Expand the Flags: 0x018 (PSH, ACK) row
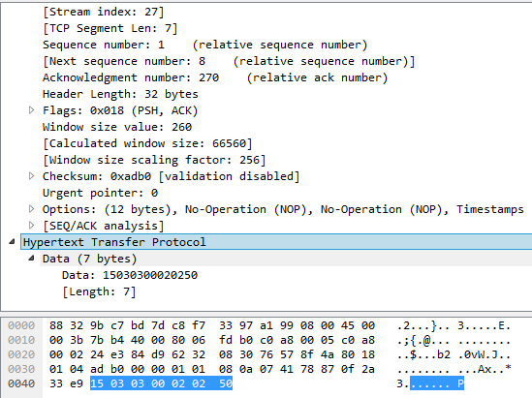The width and height of the screenshot is (532, 398). [x=32, y=110]
